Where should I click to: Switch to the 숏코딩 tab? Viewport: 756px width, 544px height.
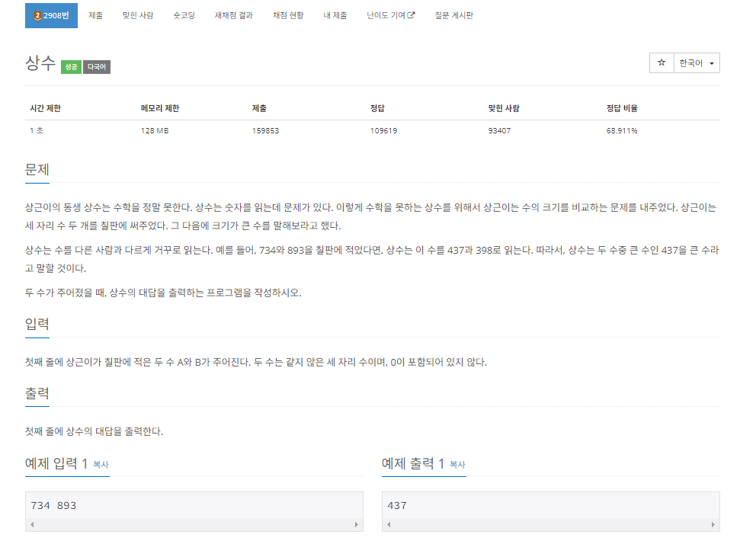(x=184, y=15)
